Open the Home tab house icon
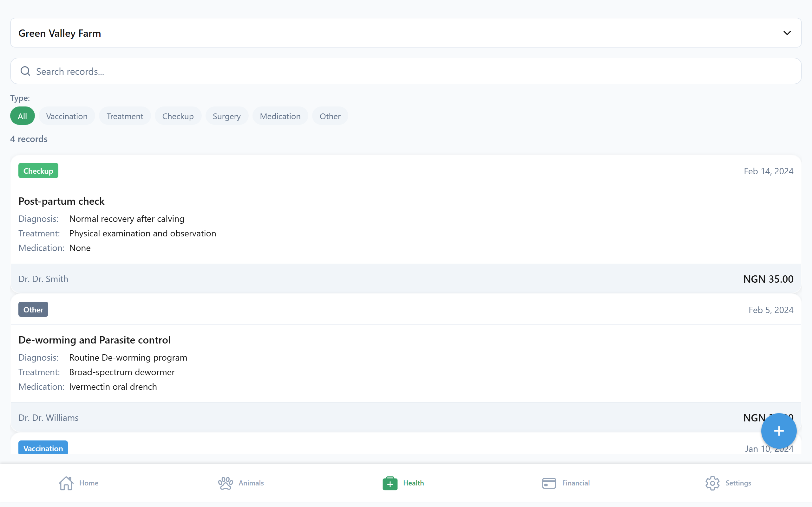812x507 pixels. (66, 483)
